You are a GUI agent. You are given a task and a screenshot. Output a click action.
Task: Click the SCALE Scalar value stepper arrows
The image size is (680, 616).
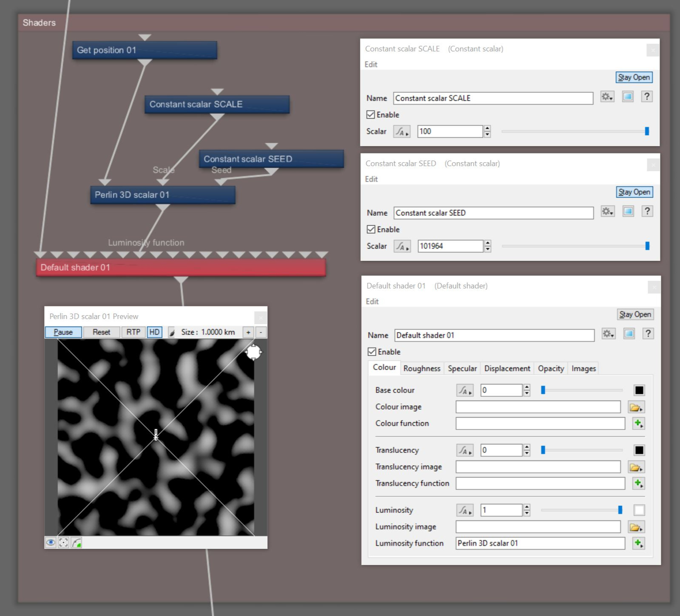(x=487, y=132)
